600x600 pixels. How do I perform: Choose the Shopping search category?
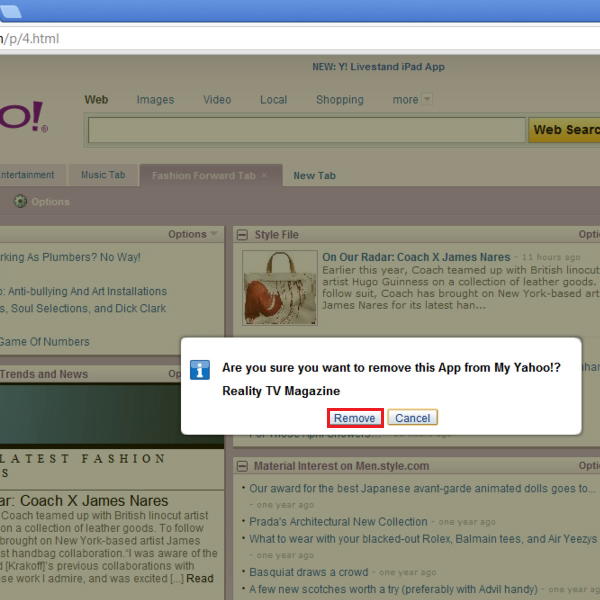click(x=340, y=99)
